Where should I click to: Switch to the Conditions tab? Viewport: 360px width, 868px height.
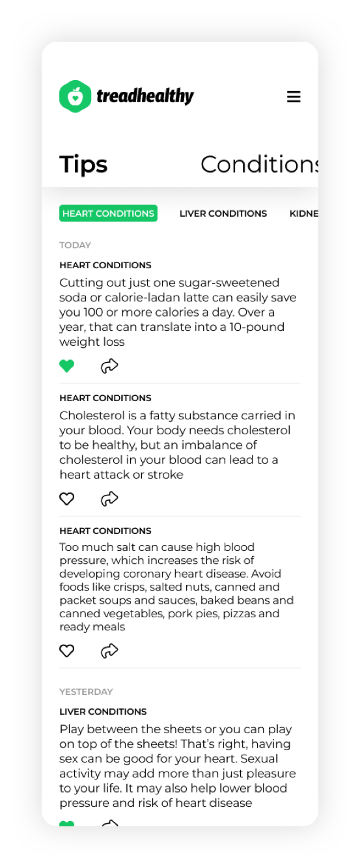(x=259, y=164)
